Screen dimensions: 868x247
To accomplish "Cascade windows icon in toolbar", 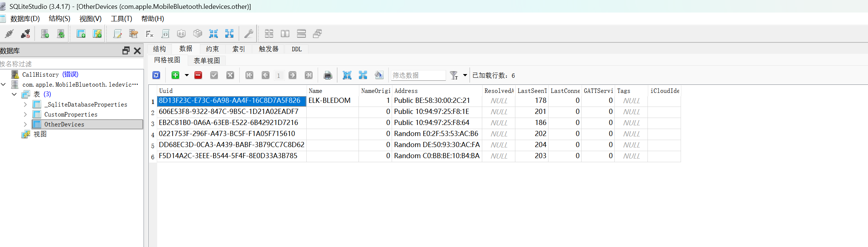I will [x=317, y=34].
